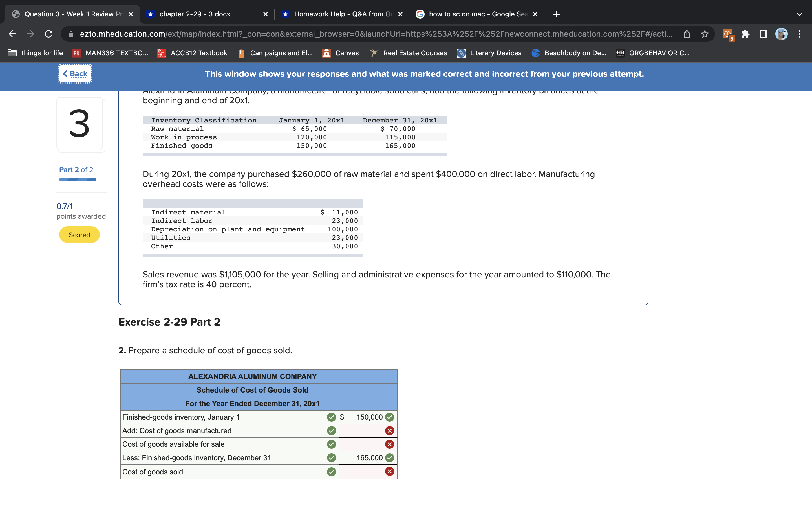The height and width of the screenshot is (508, 812).
Task: Click red X in Cost of goods sold row
Action: pos(390,471)
